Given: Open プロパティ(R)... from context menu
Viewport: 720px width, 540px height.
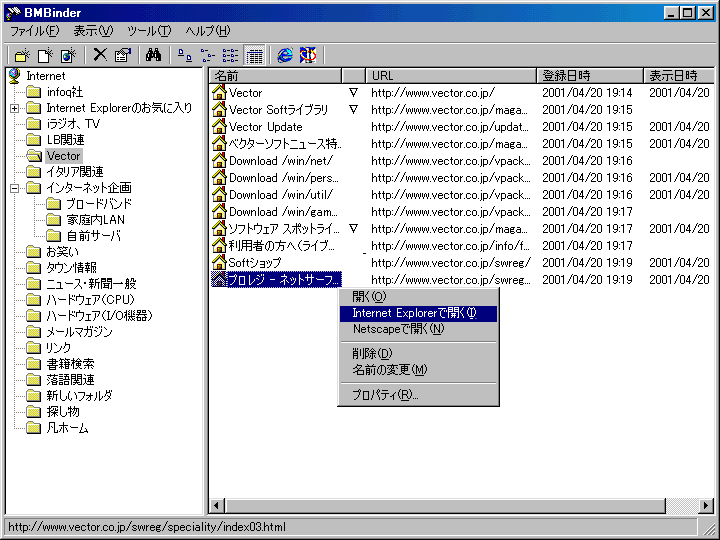Looking at the screenshot, I should click(418, 394).
